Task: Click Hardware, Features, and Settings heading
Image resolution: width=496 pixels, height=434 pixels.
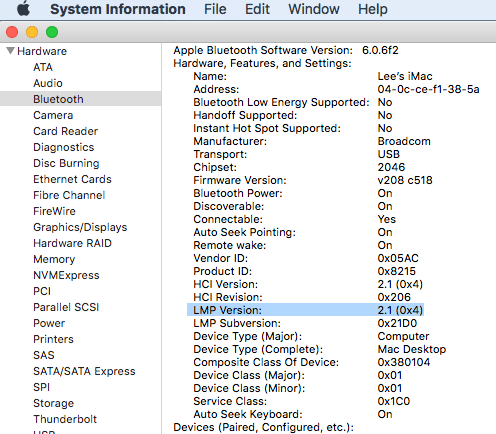Action: pos(262,63)
